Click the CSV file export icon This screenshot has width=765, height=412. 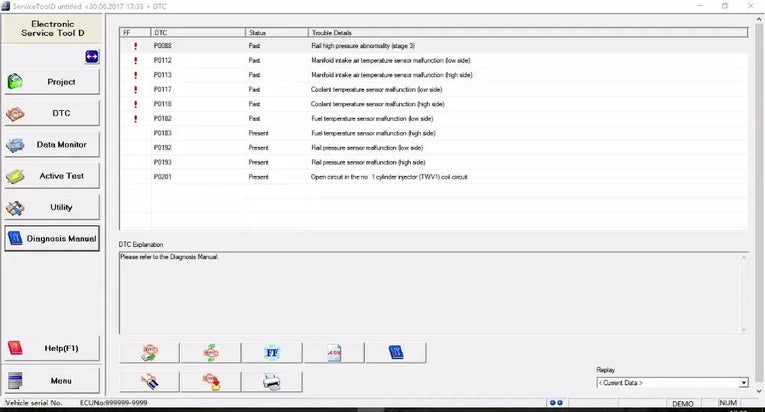point(334,352)
